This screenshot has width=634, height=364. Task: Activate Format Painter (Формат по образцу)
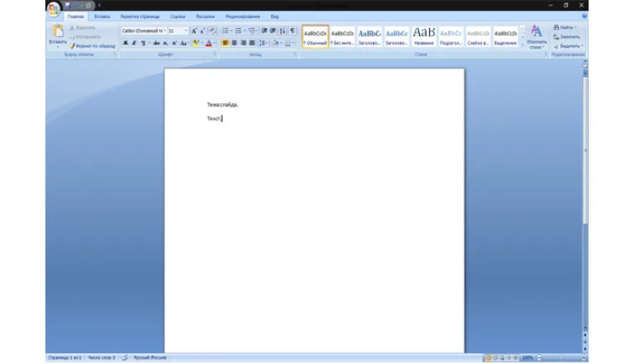tap(92, 46)
